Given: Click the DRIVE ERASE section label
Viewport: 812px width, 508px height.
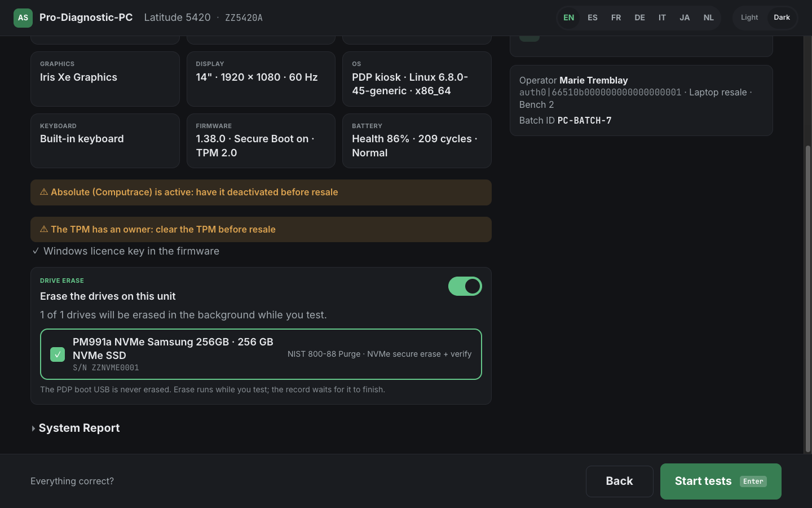Looking at the screenshot, I should (62, 281).
